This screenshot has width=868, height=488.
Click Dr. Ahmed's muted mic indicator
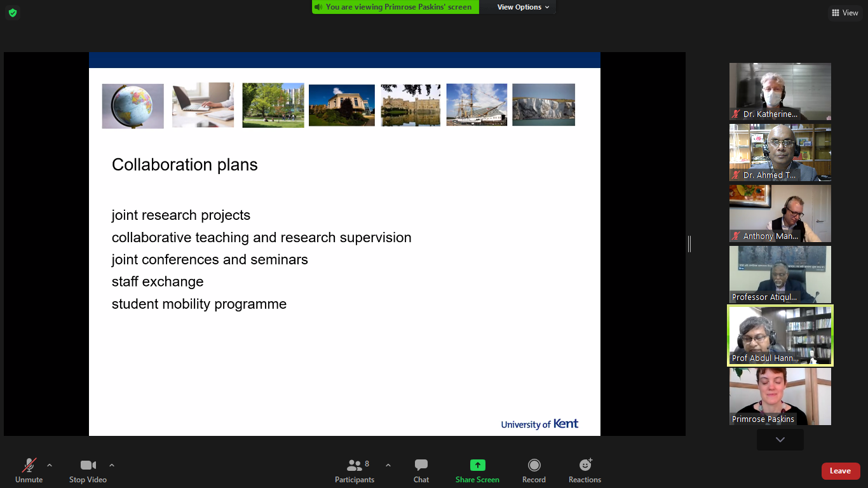(736, 175)
